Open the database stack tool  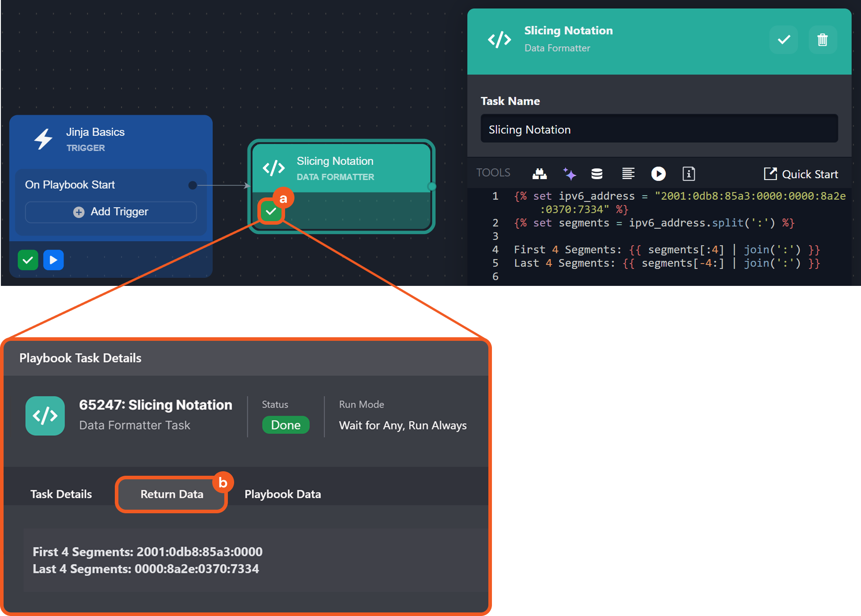(x=597, y=174)
